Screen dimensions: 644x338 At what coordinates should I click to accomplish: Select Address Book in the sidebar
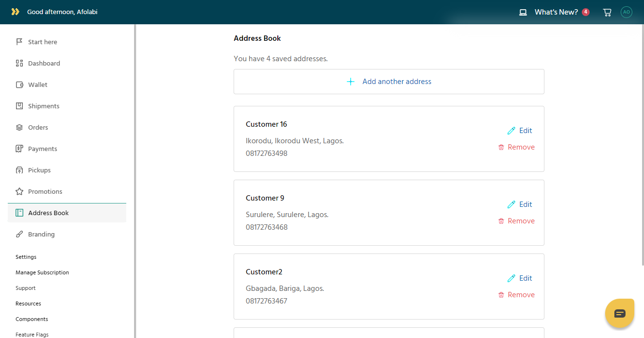[x=67, y=213]
